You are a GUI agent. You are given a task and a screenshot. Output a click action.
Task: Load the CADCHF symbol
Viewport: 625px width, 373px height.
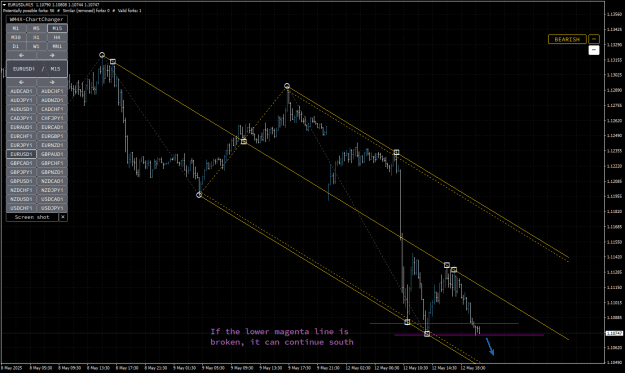(52, 109)
